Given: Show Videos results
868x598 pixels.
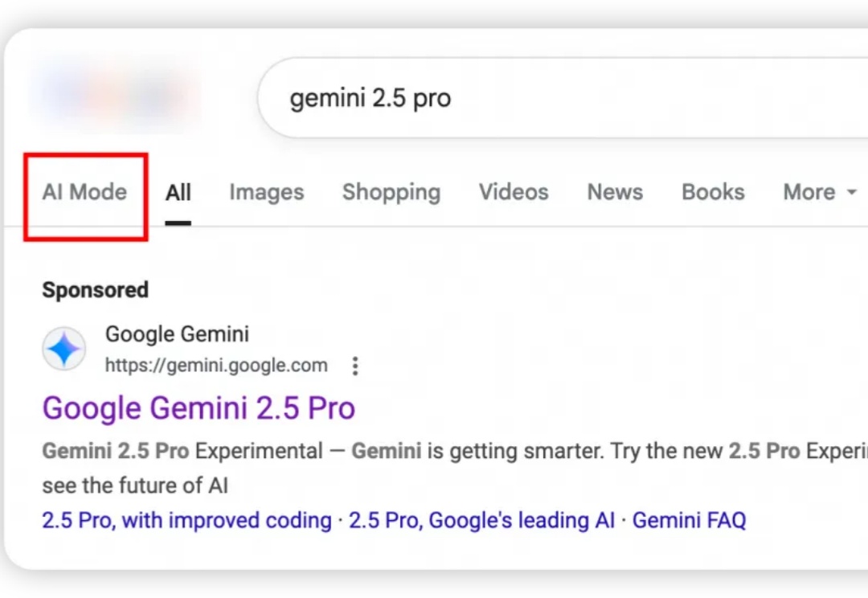Looking at the screenshot, I should [x=514, y=192].
